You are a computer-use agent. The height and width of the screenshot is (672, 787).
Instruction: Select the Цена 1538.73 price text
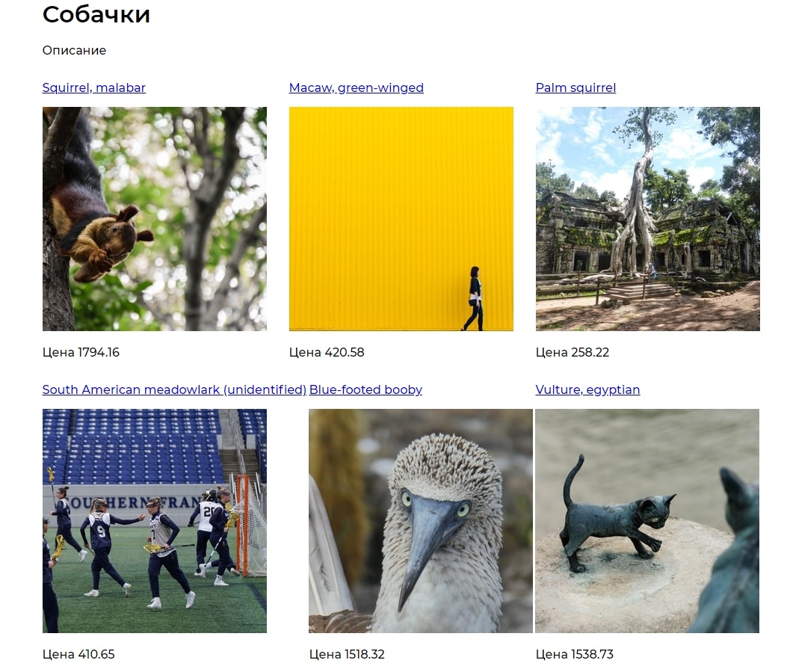(575, 655)
